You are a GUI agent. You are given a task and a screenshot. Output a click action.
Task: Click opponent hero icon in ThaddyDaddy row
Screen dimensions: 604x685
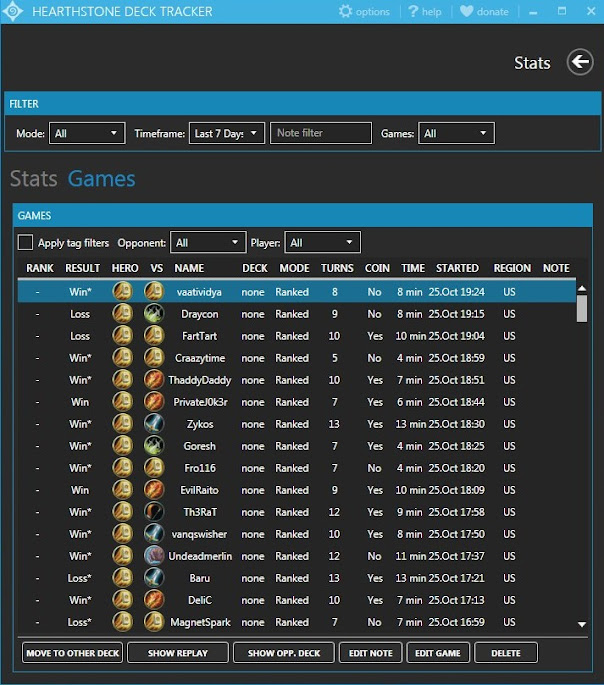coord(154,380)
